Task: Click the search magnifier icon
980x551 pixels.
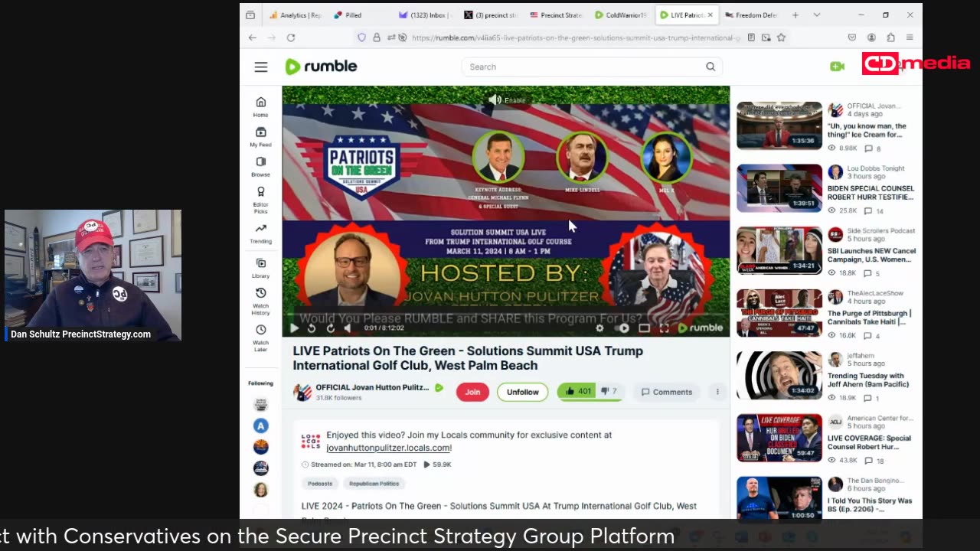Action: [x=710, y=67]
